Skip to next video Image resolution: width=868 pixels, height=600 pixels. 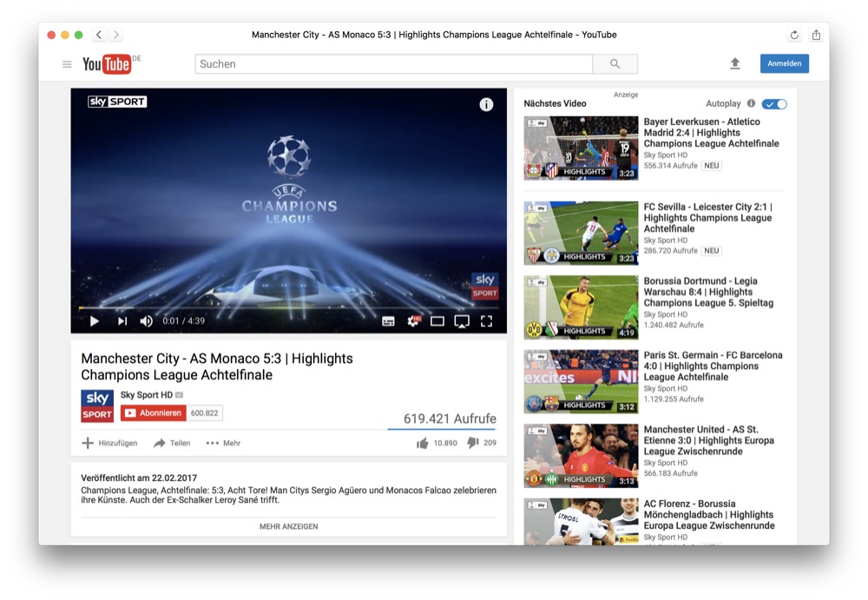click(x=122, y=321)
